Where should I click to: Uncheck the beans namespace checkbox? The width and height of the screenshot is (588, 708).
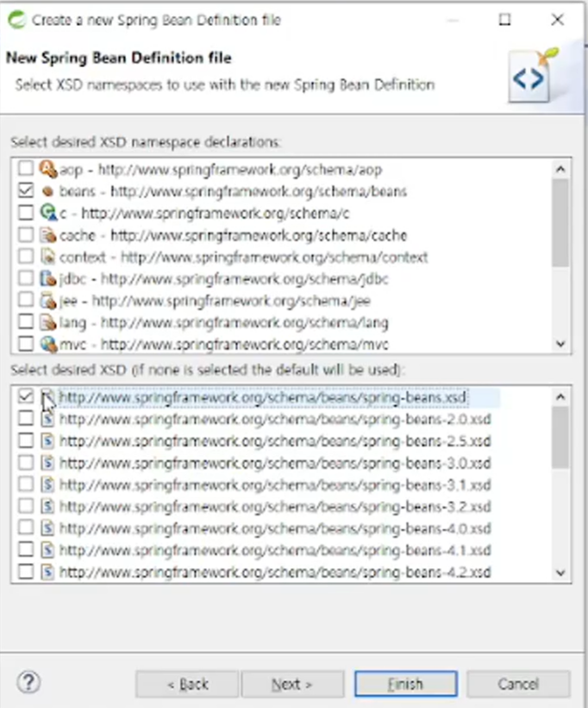click(x=26, y=190)
